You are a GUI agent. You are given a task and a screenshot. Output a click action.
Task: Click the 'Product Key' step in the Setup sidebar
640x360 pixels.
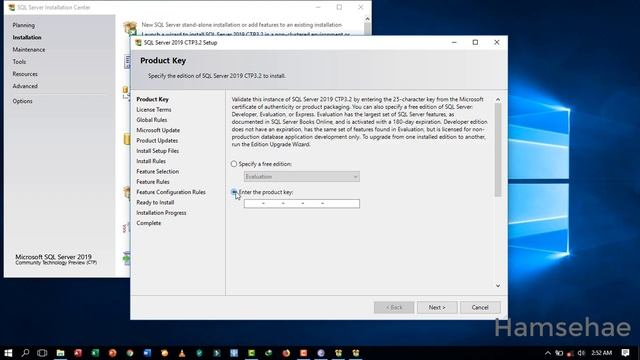pyautogui.click(x=152, y=99)
